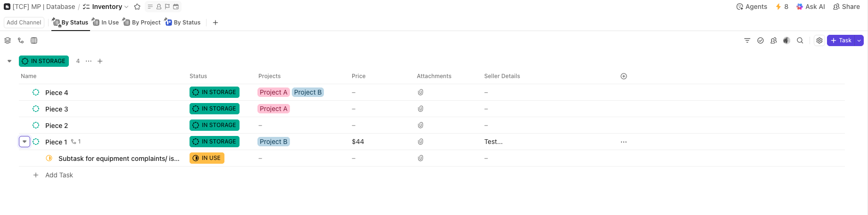
Task: Toggle the status circle for Piece 2
Action: pos(36,125)
